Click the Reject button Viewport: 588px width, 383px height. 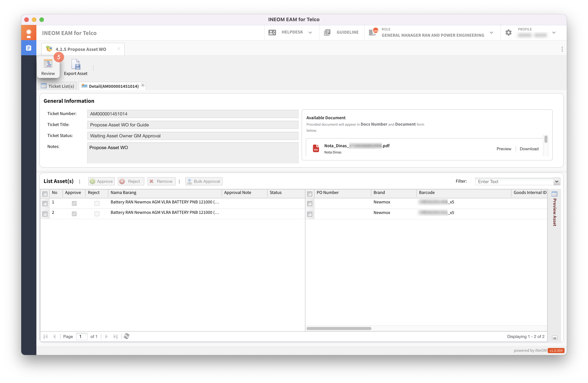coord(131,181)
